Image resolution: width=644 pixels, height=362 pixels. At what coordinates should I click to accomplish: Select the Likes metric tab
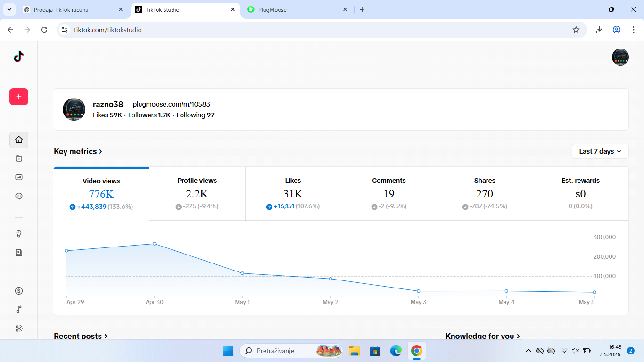coord(293,194)
